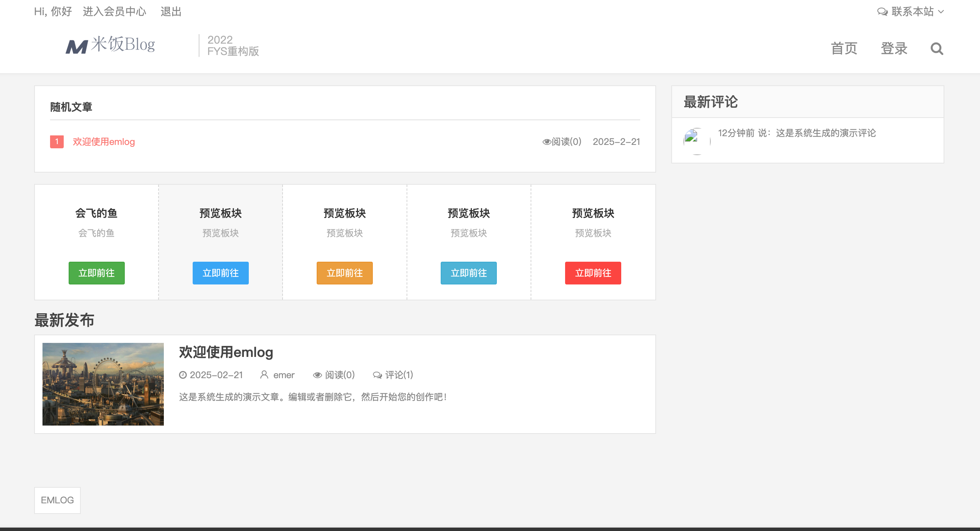Open the 登录 menu item
Viewport: 980px width, 531px height.
click(x=894, y=49)
